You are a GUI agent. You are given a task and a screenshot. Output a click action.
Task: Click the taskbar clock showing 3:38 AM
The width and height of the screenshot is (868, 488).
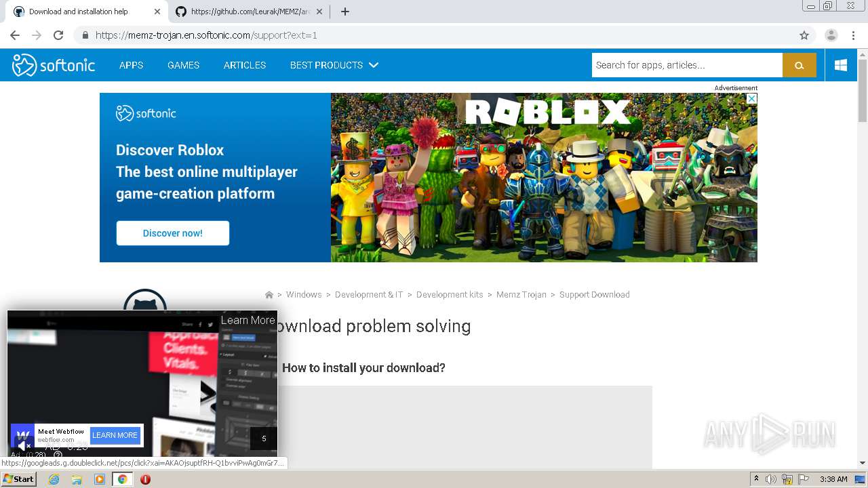click(833, 479)
